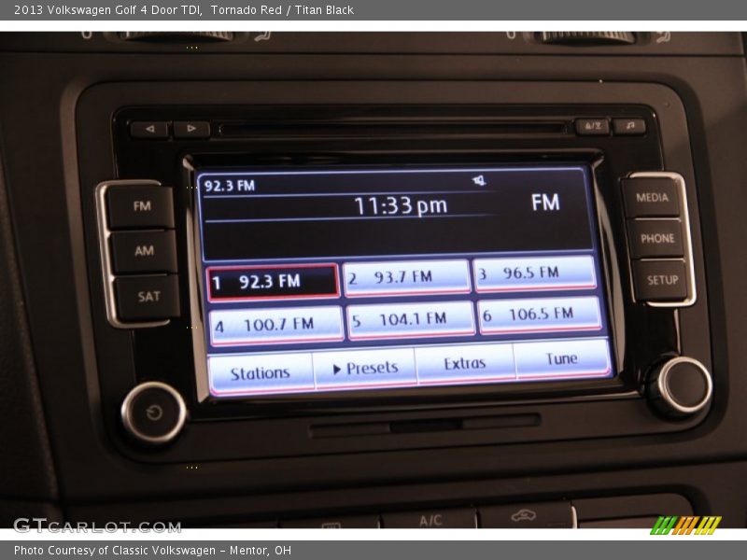Expand the Presets list with its arrow
This screenshot has width=747, height=560.
tap(337, 368)
